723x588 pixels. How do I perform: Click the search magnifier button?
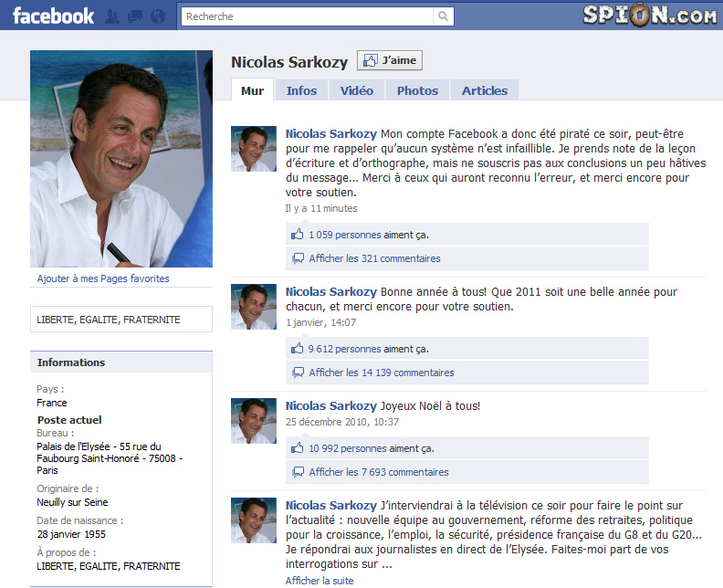[443, 16]
